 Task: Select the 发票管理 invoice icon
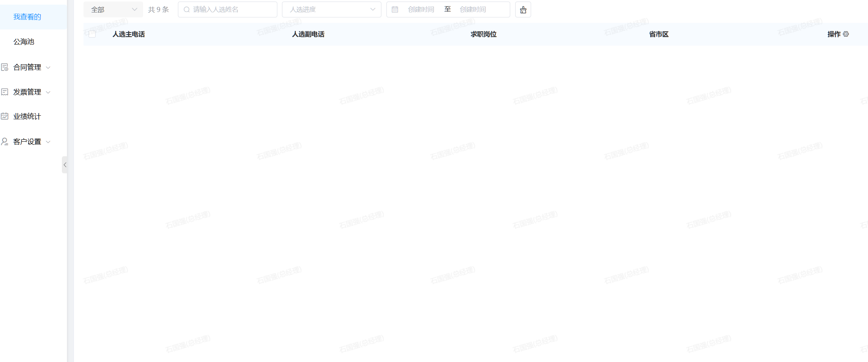click(5, 92)
